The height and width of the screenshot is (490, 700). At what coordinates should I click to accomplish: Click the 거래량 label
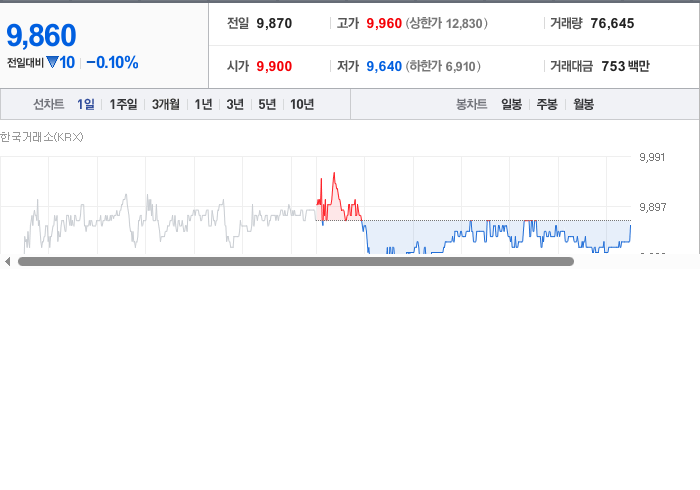tap(566, 23)
